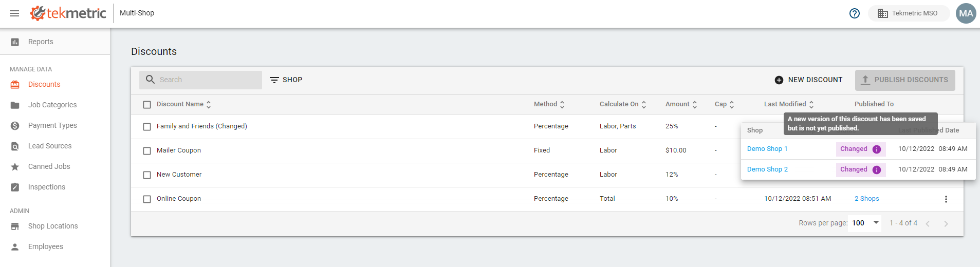Open the Demo Shop 2 link
This screenshot has height=267, width=980.
tap(767, 169)
